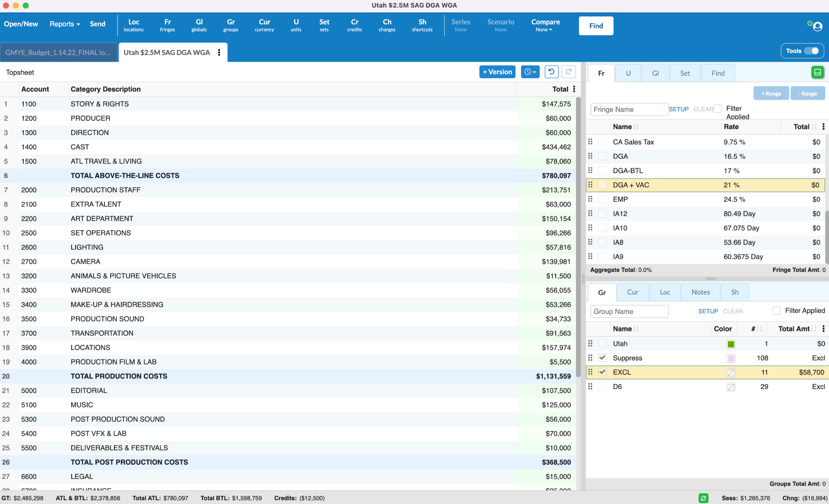Image resolution: width=829 pixels, height=504 pixels.
Task: Click the user account icon
Action: pyautogui.click(x=817, y=27)
